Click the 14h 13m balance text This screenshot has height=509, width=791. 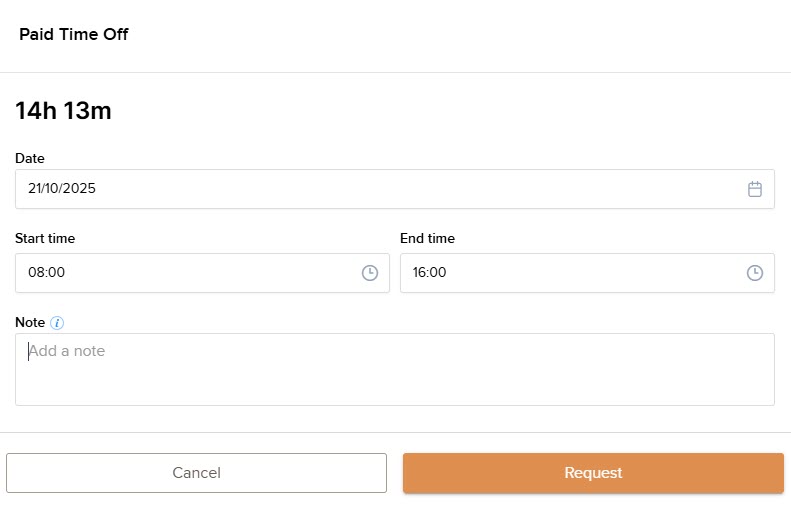click(63, 111)
